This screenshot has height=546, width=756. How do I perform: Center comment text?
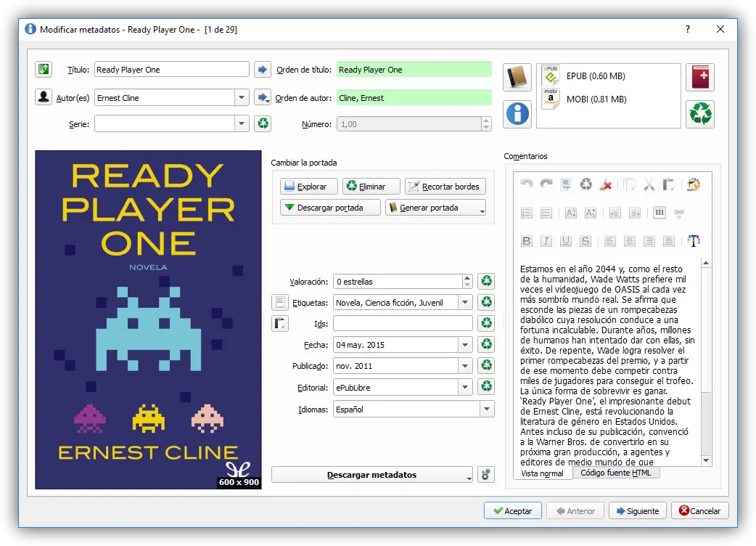[x=630, y=241]
